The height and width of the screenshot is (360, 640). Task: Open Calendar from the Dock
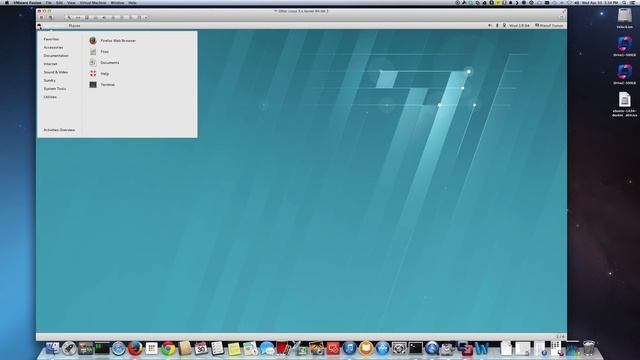pyautogui.click(x=201, y=348)
